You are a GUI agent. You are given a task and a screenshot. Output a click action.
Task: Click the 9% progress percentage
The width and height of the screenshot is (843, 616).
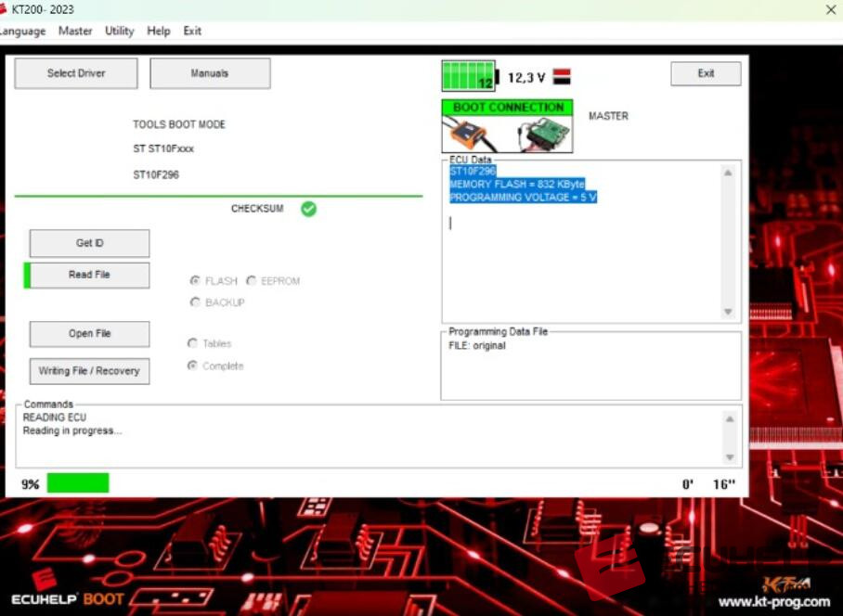(30, 484)
